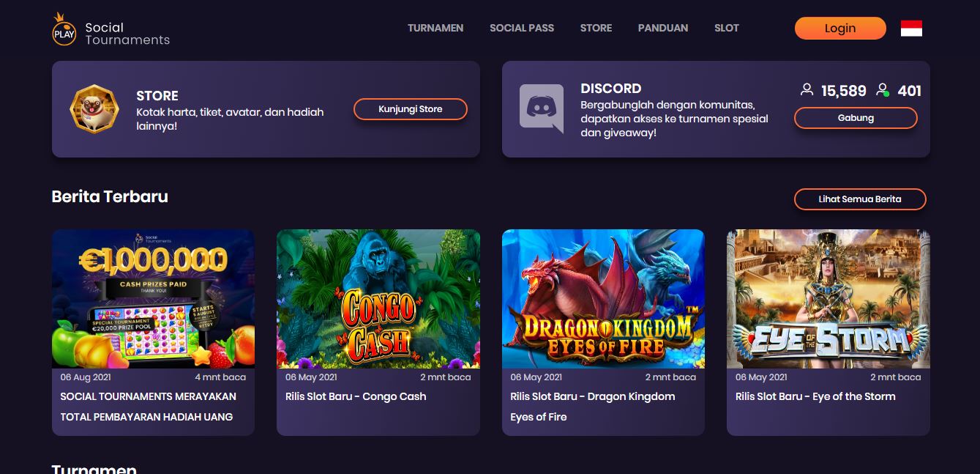
Task: Click the online users icon beside 401
Action: point(883,90)
